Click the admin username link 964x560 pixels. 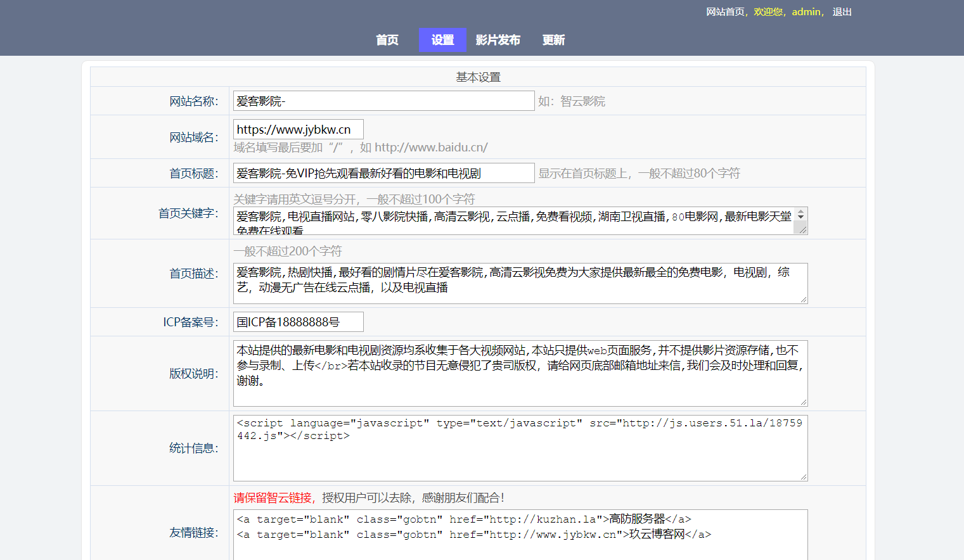tap(806, 11)
